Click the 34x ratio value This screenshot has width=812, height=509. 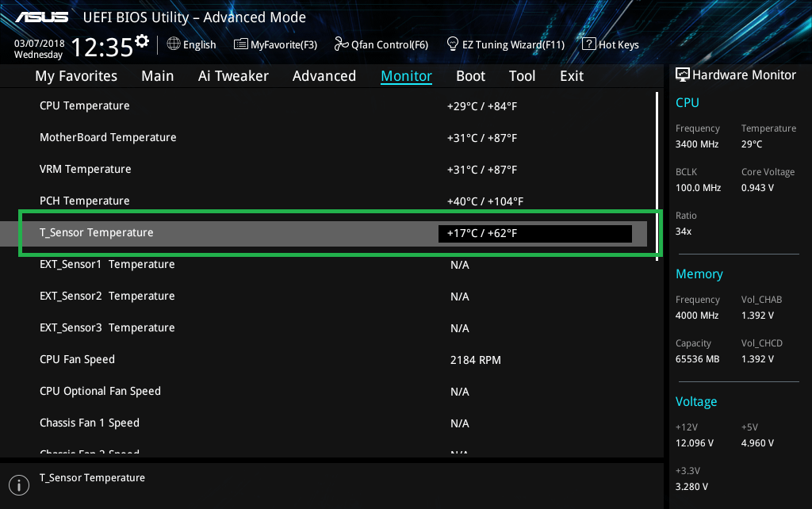click(684, 232)
